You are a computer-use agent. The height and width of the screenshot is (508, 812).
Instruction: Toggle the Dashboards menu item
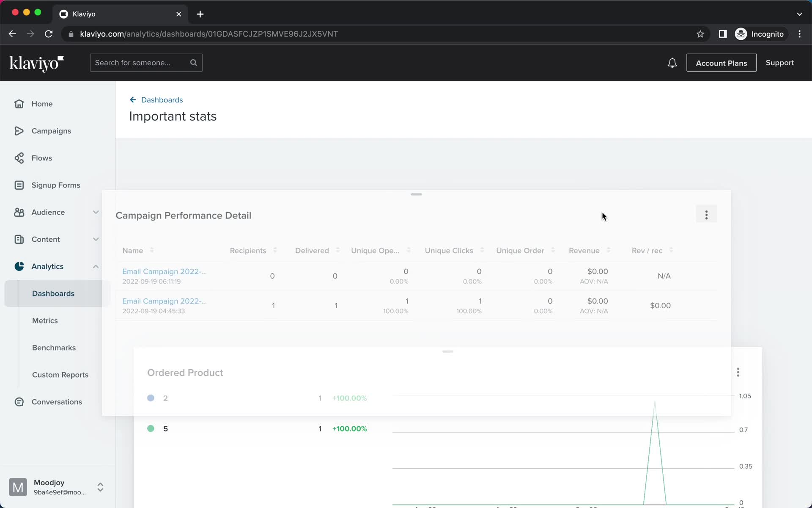53,293
